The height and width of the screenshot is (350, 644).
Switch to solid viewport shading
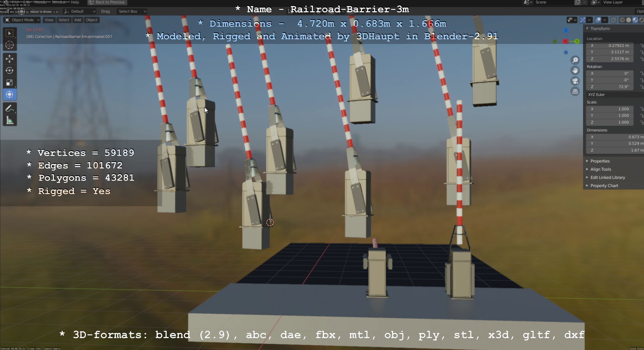pos(629,20)
